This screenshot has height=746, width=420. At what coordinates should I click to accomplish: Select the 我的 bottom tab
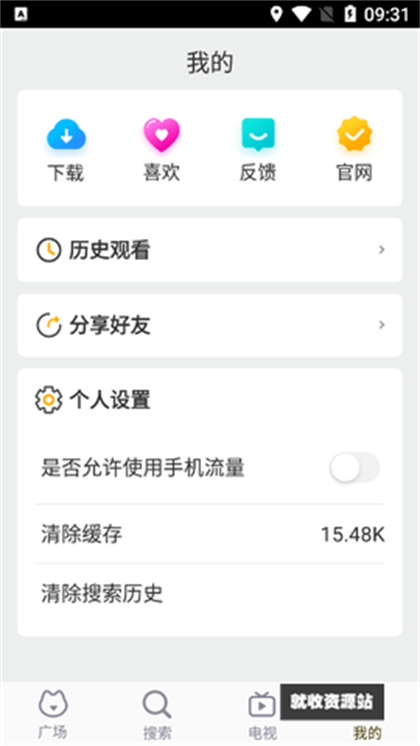coord(367,733)
